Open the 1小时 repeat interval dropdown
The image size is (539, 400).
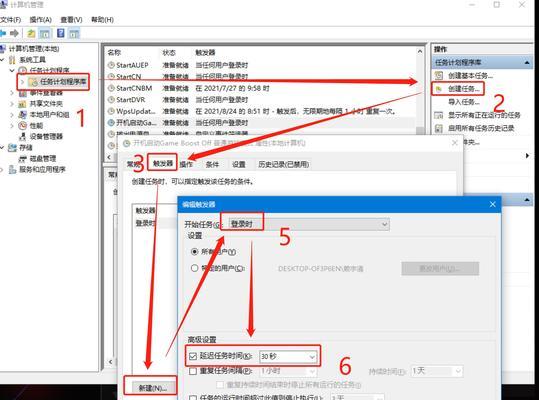288,371
